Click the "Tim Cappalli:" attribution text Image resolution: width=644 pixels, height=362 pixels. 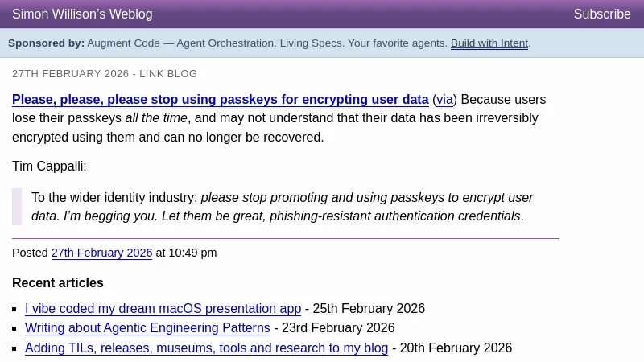click(x=49, y=167)
